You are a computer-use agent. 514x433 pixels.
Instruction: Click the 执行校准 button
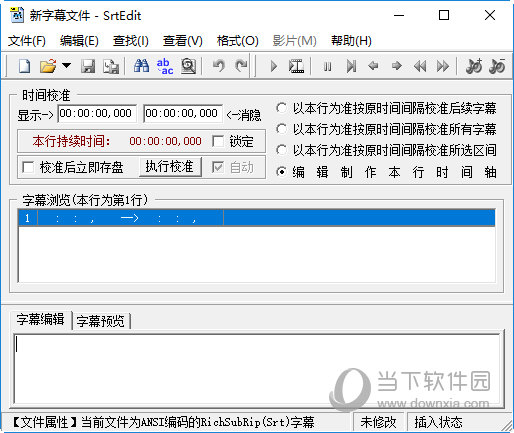click(x=170, y=166)
